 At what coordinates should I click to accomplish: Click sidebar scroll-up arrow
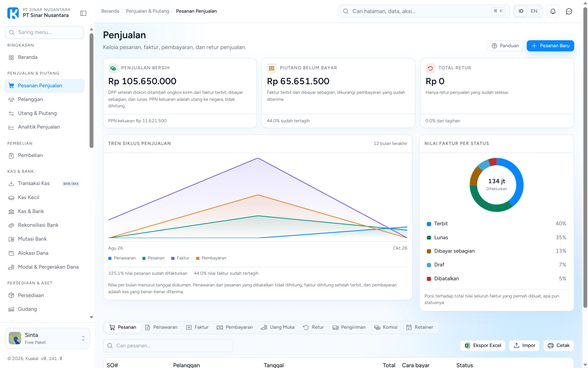coord(91,29)
